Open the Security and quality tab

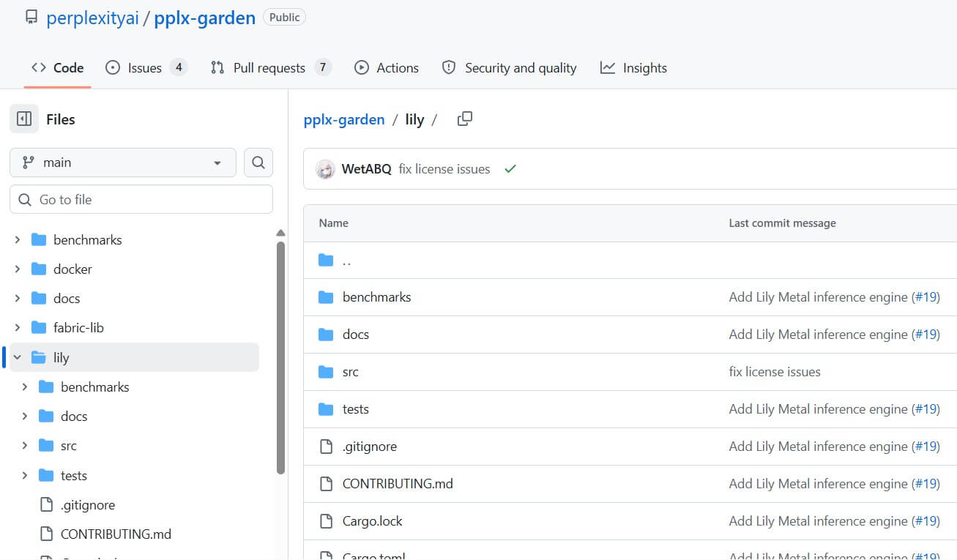pyautogui.click(x=510, y=68)
